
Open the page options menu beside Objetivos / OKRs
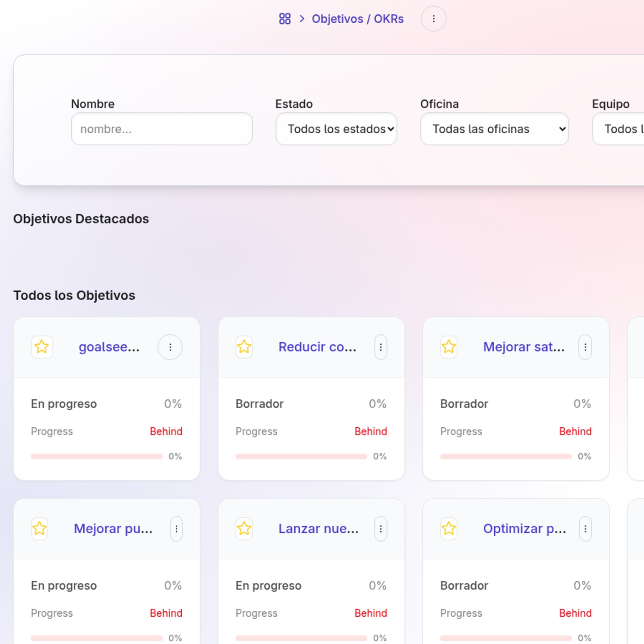click(433, 19)
